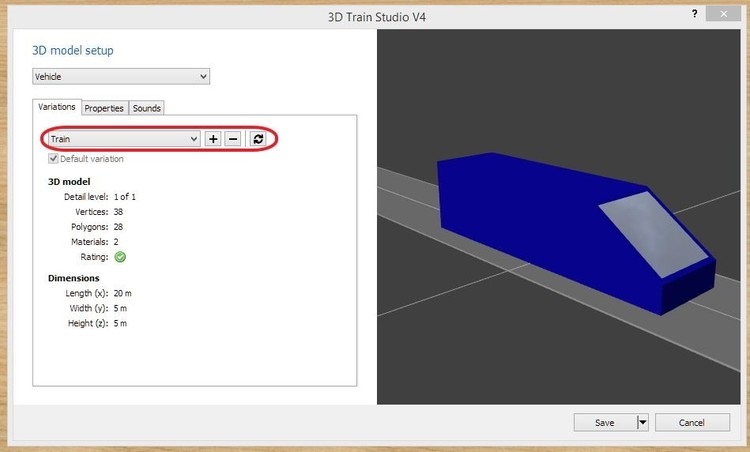Select the Width (y) value 5 m
Image resolution: width=750 pixels, height=452 pixels.
tap(120, 308)
